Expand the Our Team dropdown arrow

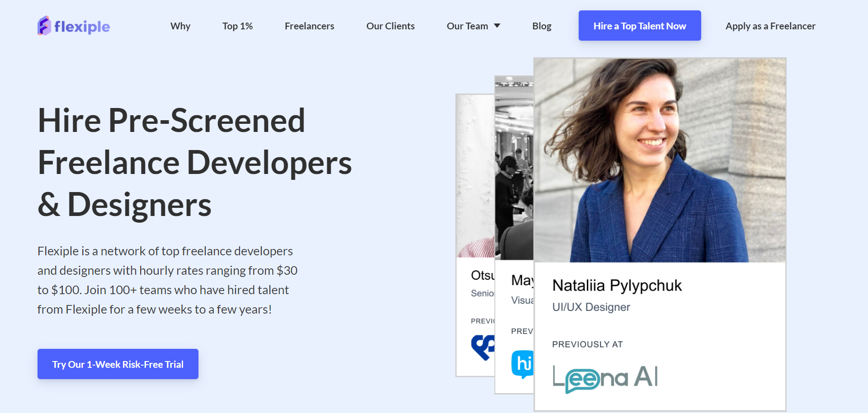[497, 26]
